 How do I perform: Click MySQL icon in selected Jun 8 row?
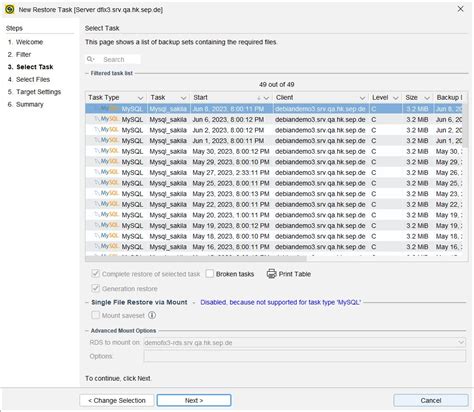tap(107, 109)
